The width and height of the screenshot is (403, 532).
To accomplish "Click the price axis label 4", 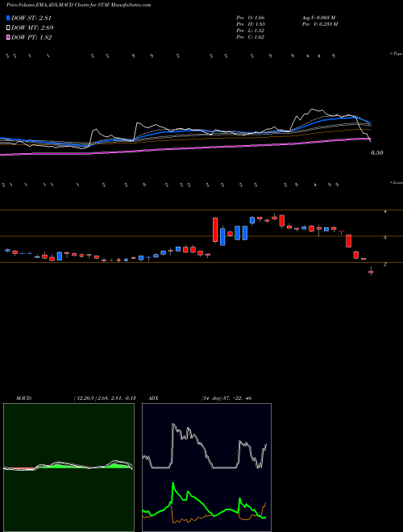I will point(384,211).
